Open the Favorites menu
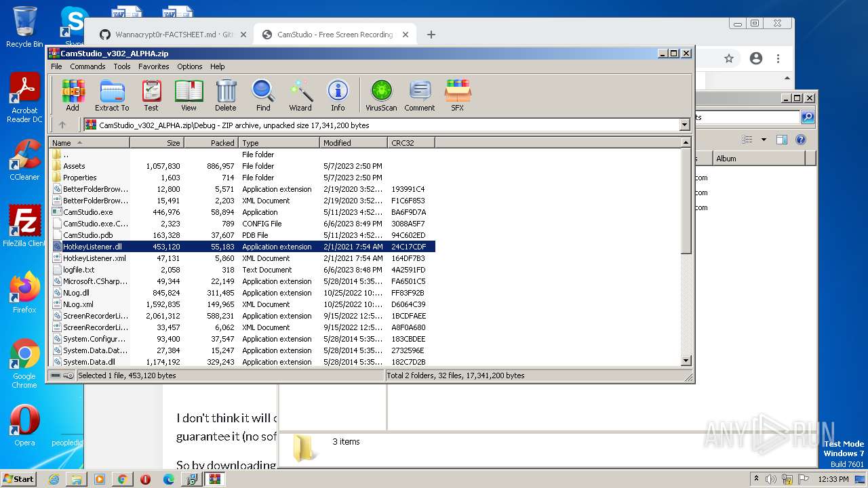Viewport: 868px width, 488px height. point(154,66)
